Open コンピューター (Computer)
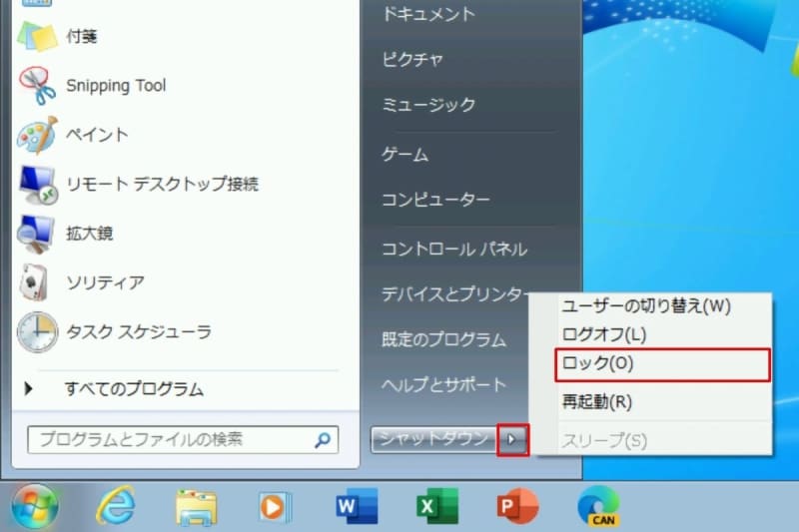 click(435, 200)
